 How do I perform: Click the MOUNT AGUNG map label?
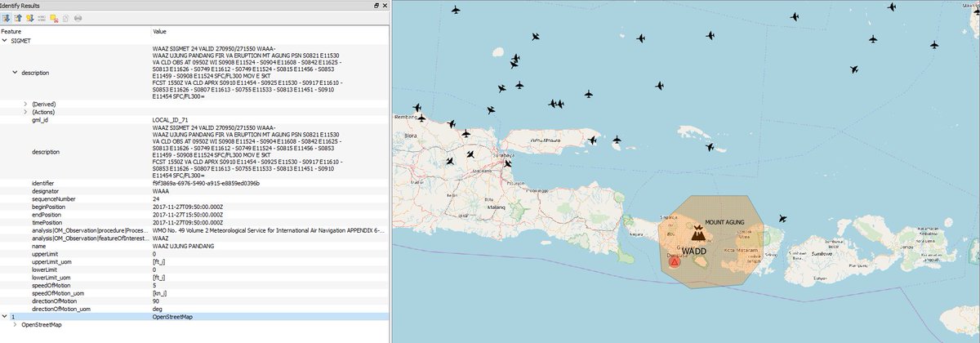click(x=726, y=222)
